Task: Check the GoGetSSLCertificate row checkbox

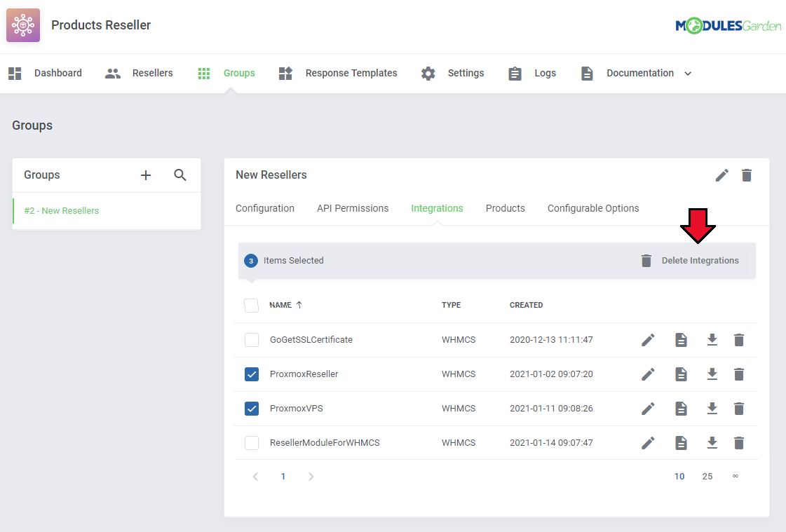Action: [252, 340]
